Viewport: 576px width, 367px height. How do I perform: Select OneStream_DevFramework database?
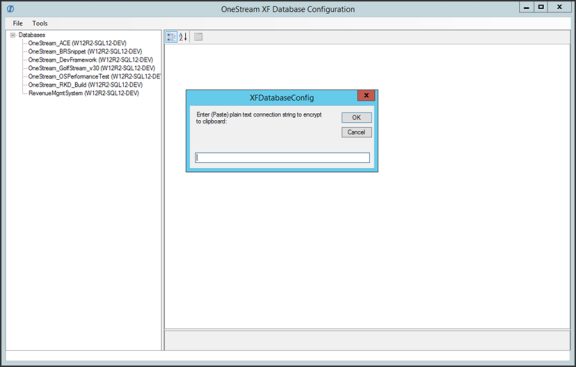(90, 60)
